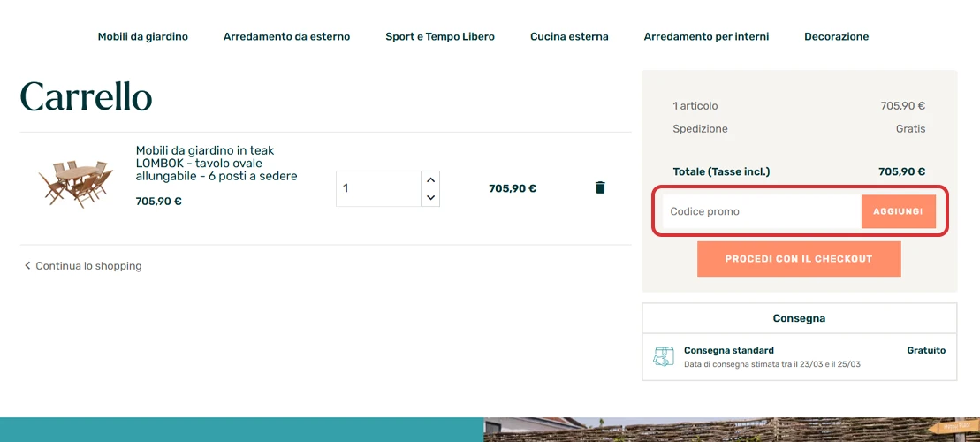
Task: Open the LOMBOK teak furniture product title
Action: [x=217, y=164]
